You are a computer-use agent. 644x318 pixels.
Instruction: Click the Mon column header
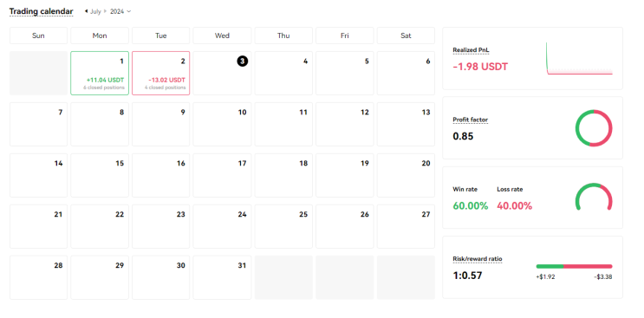[x=100, y=36]
